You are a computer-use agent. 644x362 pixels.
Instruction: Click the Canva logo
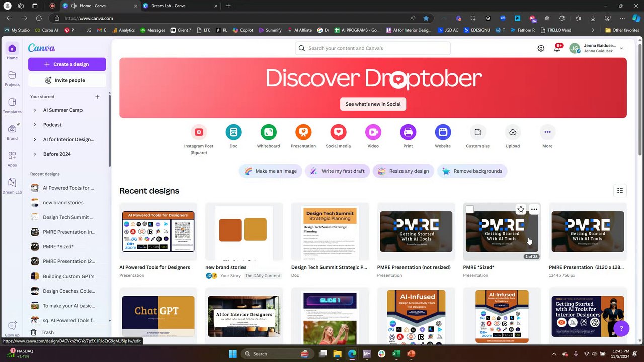41,48
